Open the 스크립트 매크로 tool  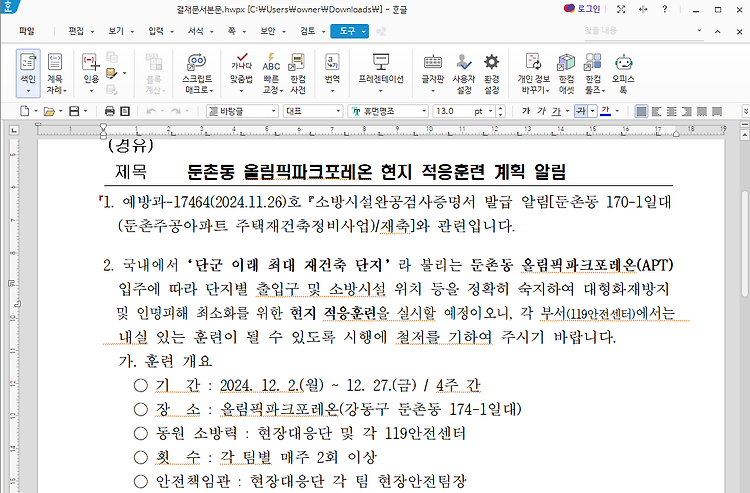point(197,73)
